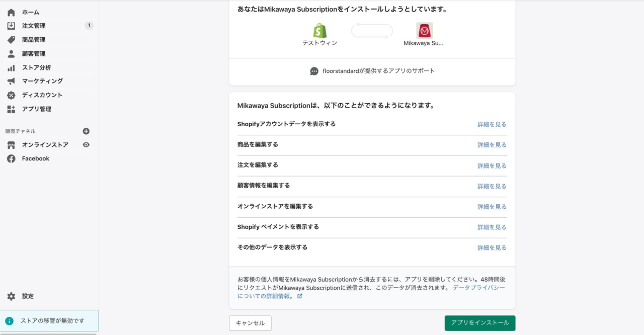Expand details for 商品を編集する

pos(492,145)
